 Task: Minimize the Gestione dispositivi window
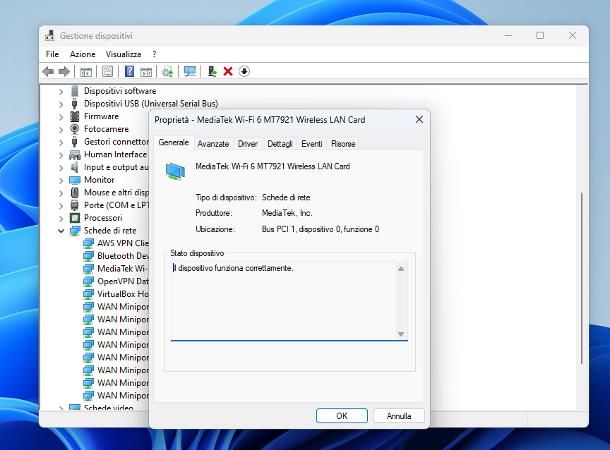508,35
